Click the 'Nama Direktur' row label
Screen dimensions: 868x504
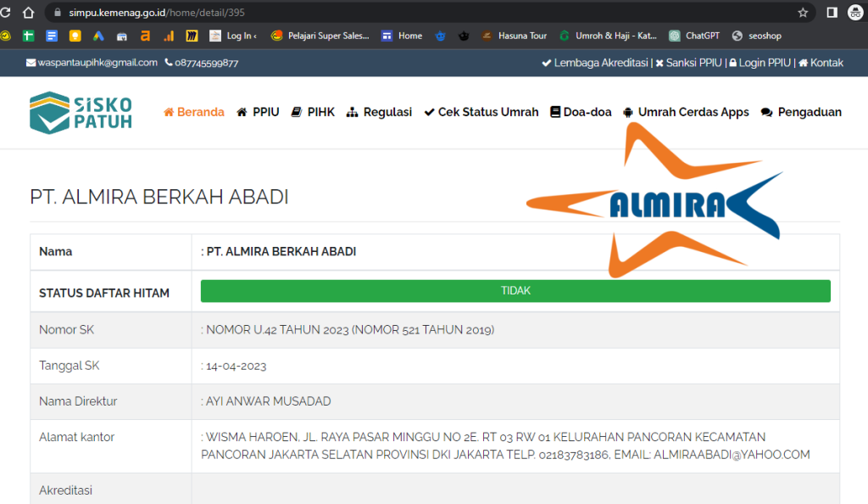pos(78,401)
